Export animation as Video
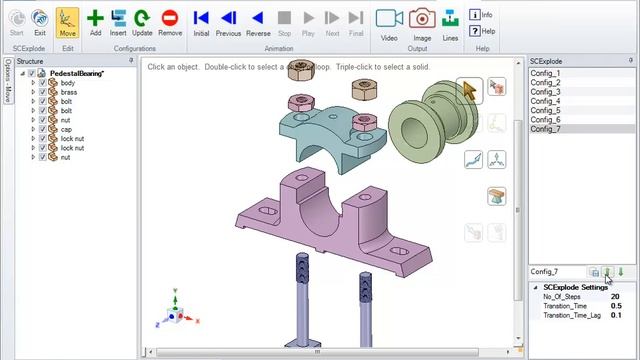 pyautogui.click(x=389, y=25)
